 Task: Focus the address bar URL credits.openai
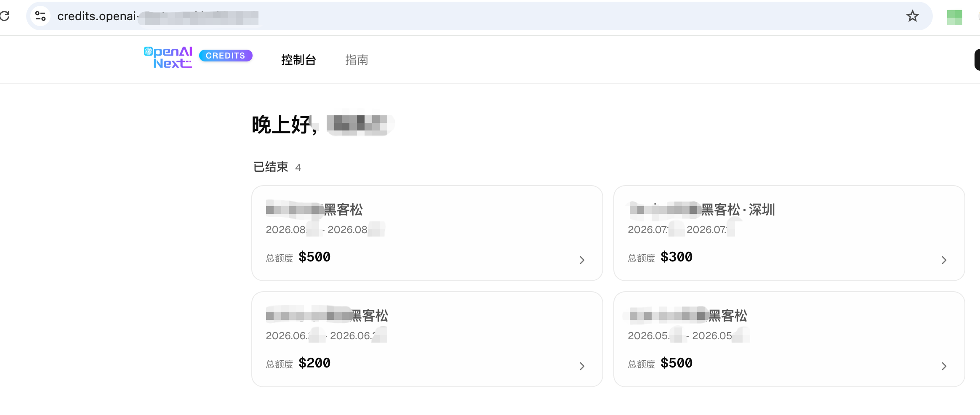[x=158, y=16]
